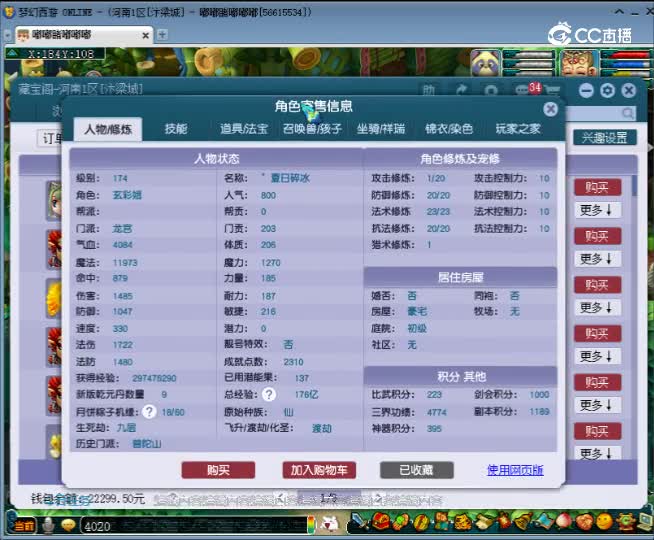This screenshot has width=654, height=540.
Task: Click the 当前 chat channel button
Action: click(23, 526)
